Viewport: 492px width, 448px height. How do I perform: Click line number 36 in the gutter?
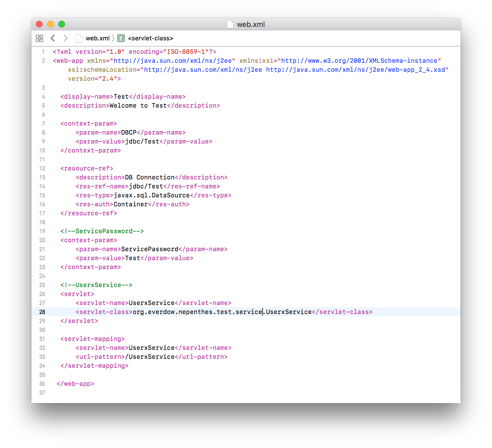coord(42,384)
